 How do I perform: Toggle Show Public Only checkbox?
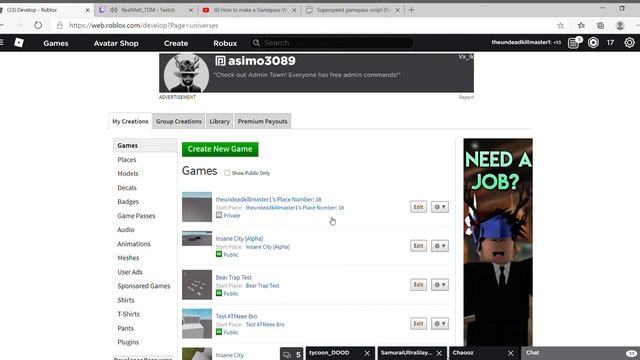point(227,173)
